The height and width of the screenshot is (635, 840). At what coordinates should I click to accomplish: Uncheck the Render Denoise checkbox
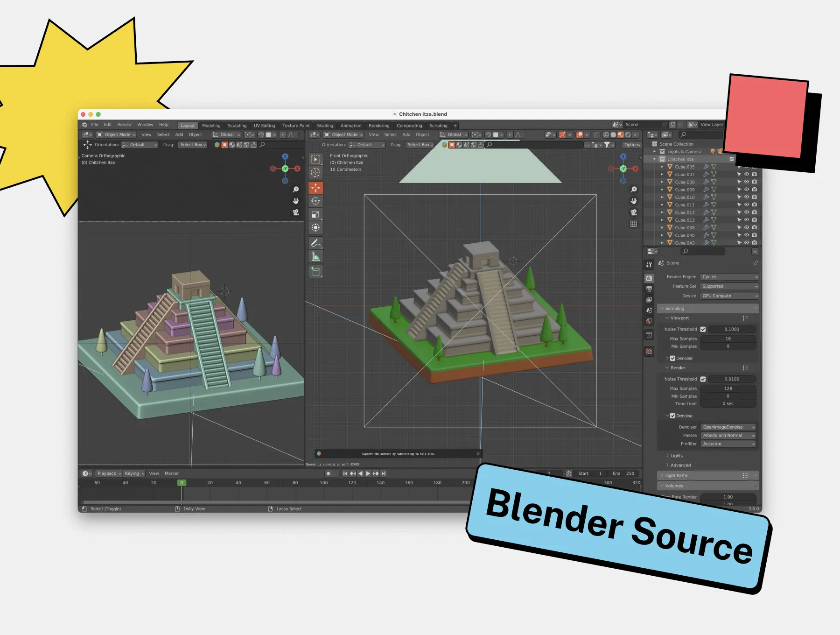pos(672,416)
